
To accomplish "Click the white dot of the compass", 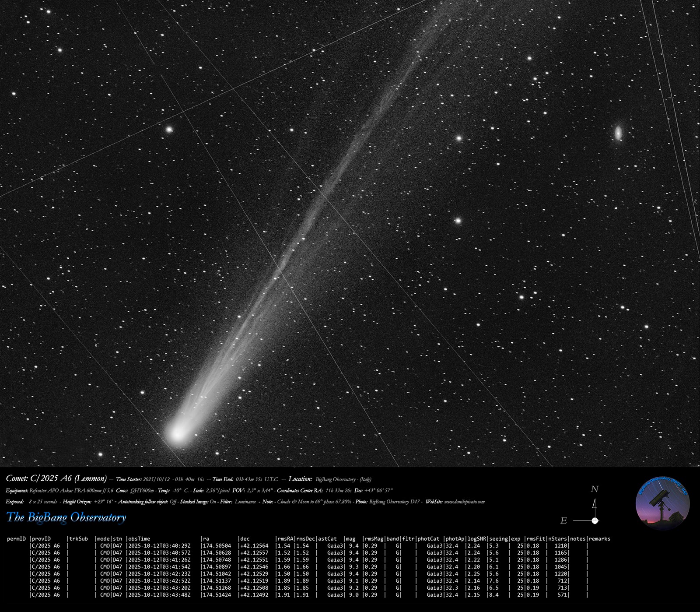I will [x=595, y=521].
